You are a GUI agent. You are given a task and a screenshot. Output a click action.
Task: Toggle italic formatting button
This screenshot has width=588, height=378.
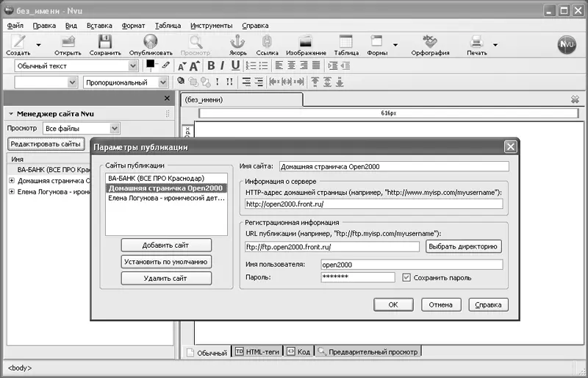(x=223, y=65)
